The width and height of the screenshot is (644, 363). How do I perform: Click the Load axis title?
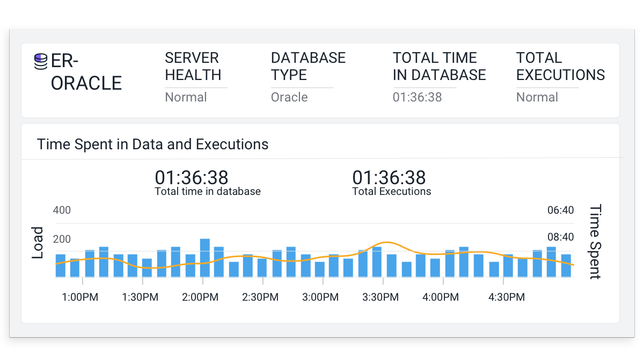click(38, 243)
